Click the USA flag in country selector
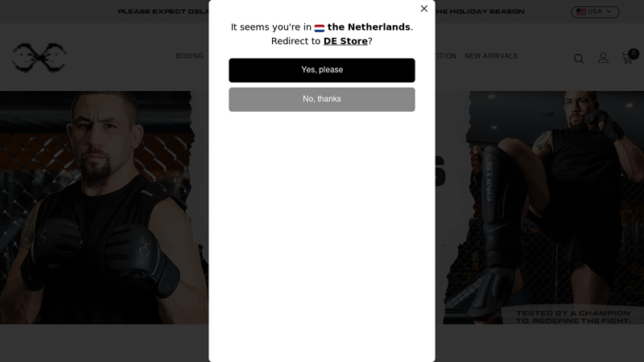The height and width of the screenshot is (362, 644). pyautogui.click(x=580, y=12)
